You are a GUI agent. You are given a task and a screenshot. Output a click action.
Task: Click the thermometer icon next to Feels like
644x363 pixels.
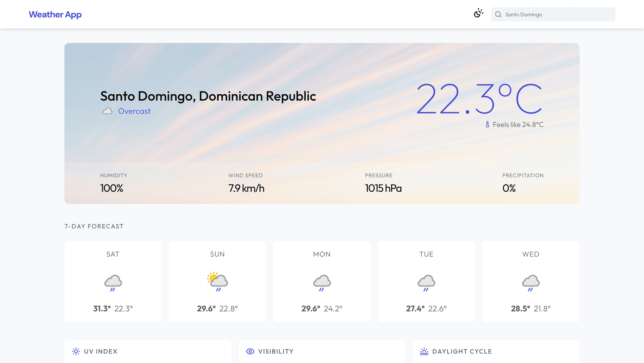[x=487, y=124]
